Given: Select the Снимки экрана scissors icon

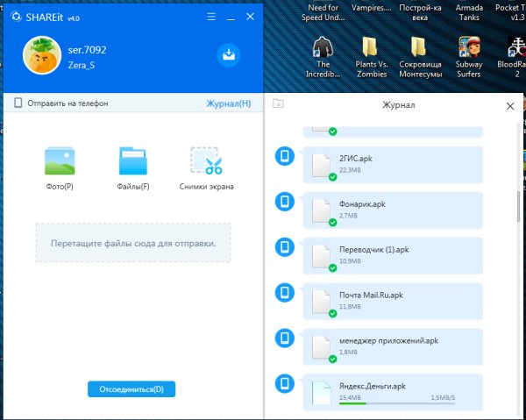Looking at the screenshot, I should point(206,161).
